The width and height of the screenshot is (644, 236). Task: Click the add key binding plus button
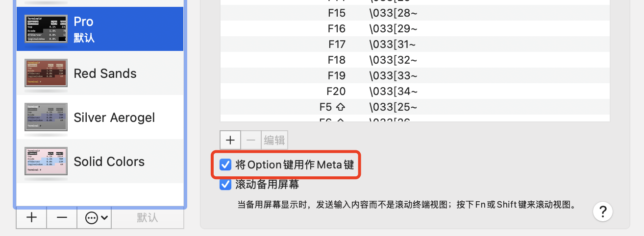point(230,140)
